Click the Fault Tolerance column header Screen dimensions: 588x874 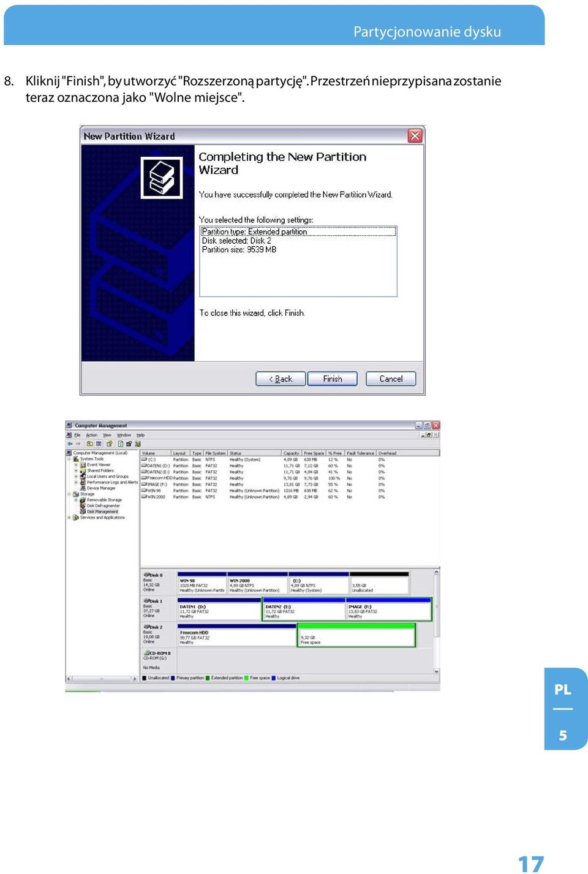[361, 453]
